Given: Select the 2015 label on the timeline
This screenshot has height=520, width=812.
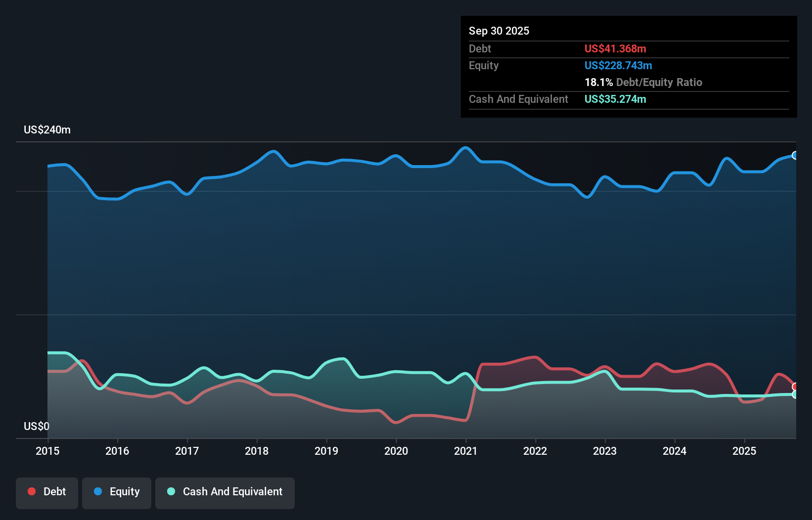Looking at the screenshot, I should [x=47, y=451].
